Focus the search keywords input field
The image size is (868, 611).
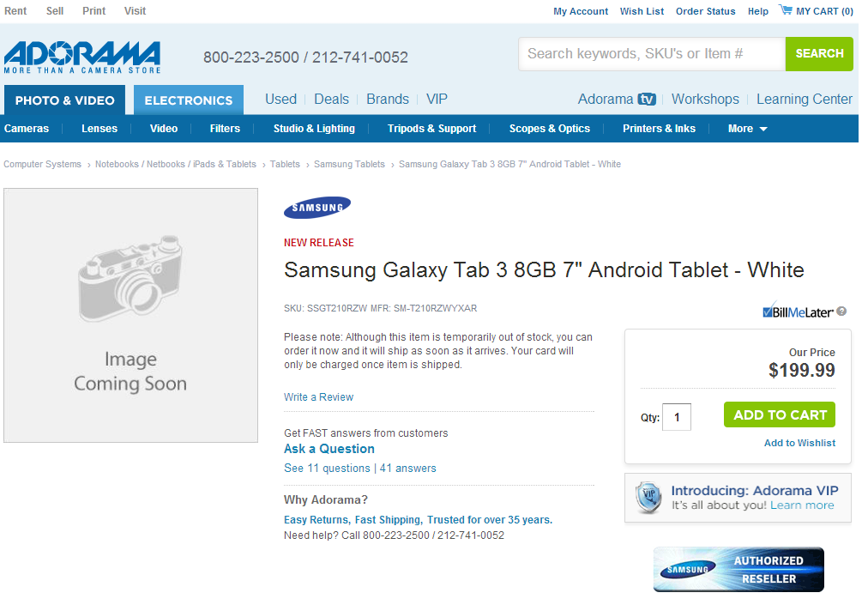pyautogui.click(x=652, y=54)
